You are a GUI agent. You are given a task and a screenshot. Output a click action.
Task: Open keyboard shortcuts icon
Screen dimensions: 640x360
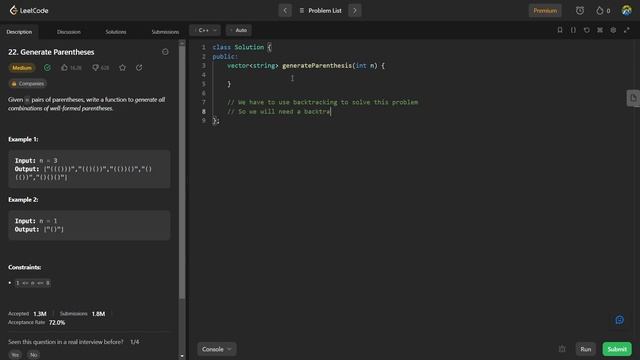click(x=600, y=30)
